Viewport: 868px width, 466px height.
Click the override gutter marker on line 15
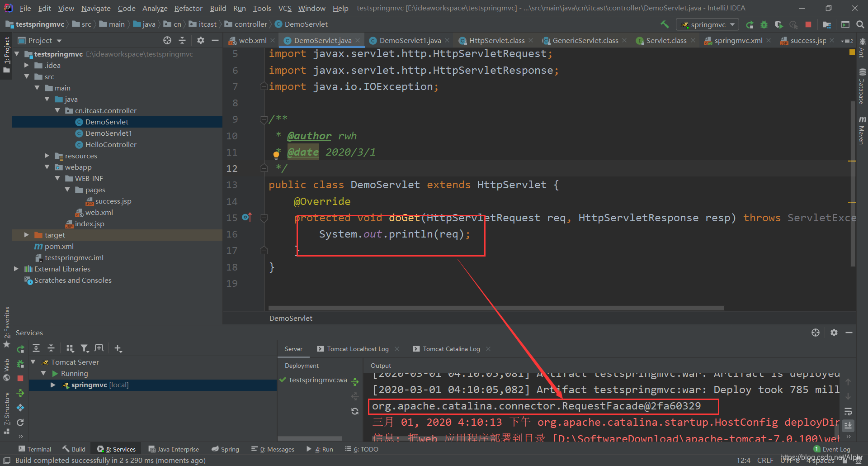coord(247,218)
